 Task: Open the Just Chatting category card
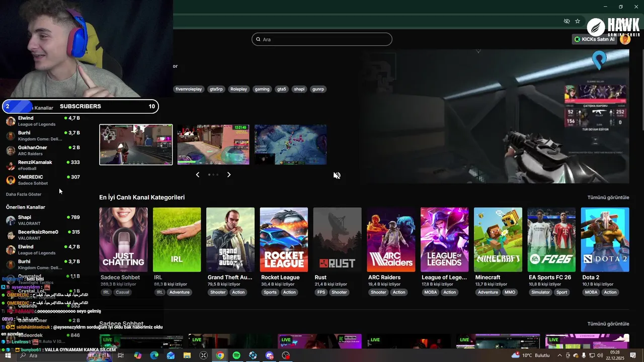pyautogui.click(x=123, y=240)
